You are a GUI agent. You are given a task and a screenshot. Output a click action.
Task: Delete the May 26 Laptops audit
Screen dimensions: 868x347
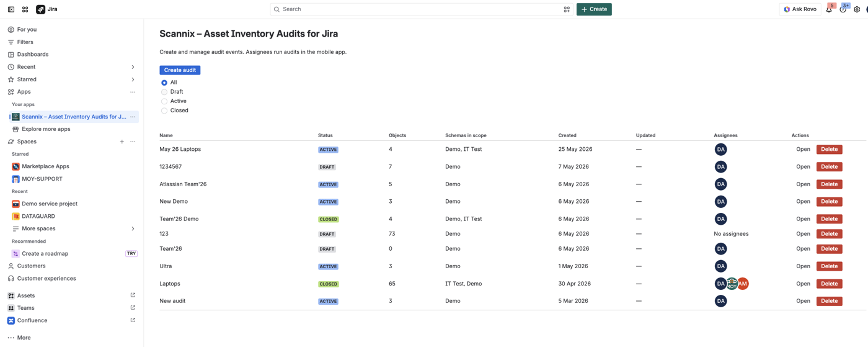[x=829, y=150]
